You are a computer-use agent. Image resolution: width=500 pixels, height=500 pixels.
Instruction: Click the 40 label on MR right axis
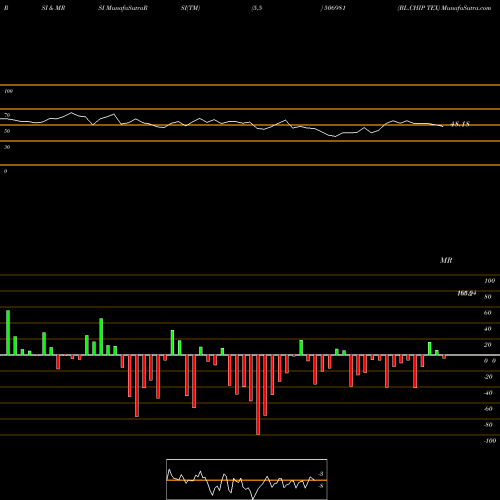pyautogui.click(x=488, y=329)
